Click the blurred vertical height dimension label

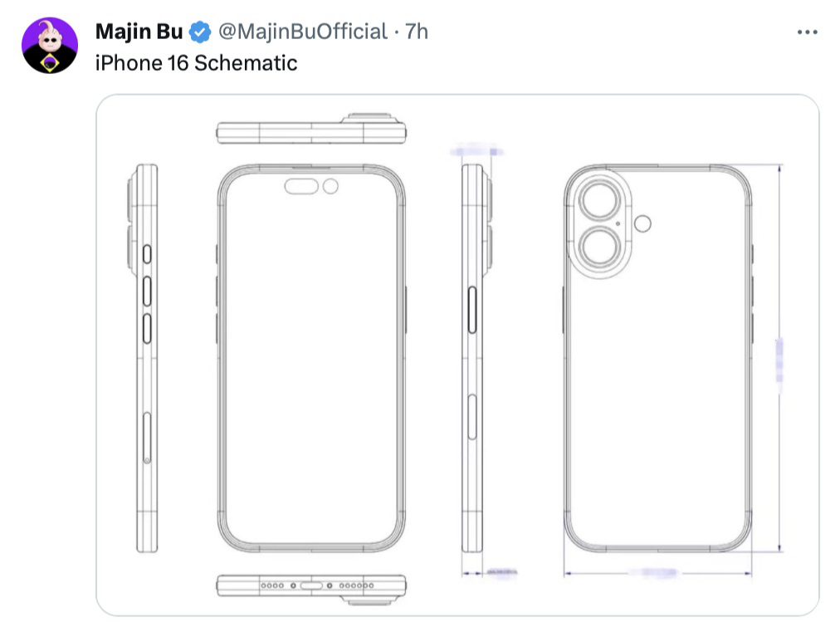tap(779, 360)
